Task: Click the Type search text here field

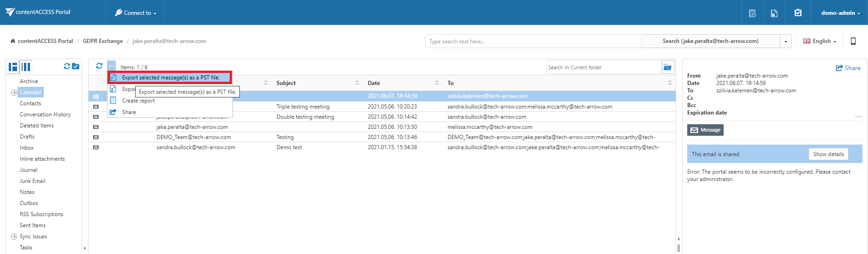Action: coord(532,42)
